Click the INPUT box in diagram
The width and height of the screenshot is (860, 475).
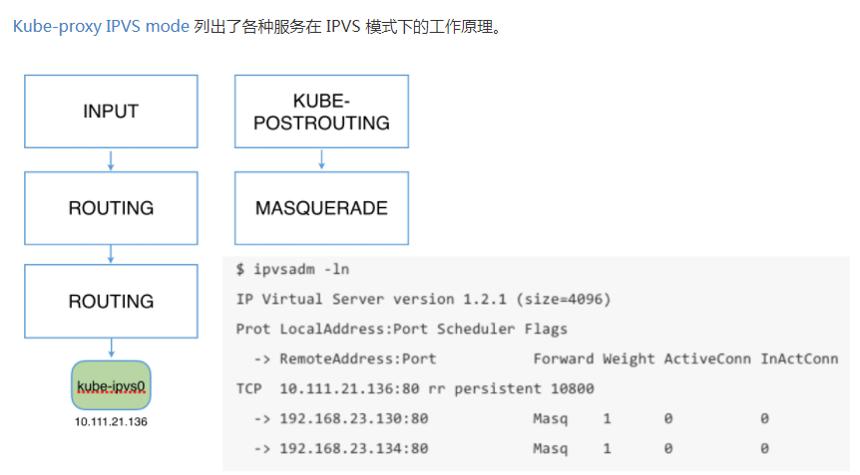click(x=111, y=111)
